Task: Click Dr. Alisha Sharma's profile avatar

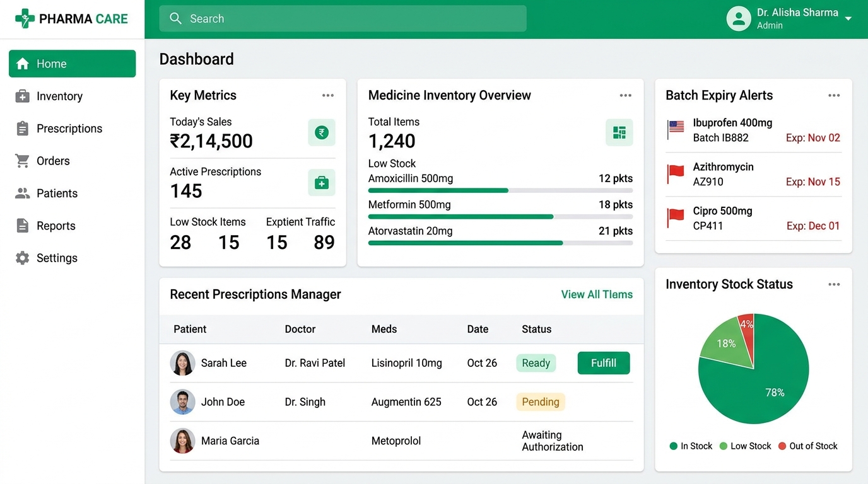Action: pos(739,19)
